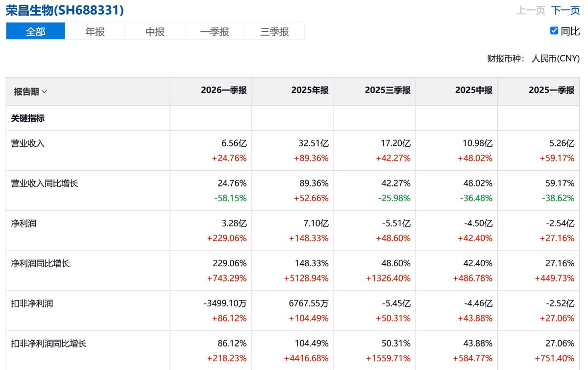The height and width of the screenshot is (370, 588).
Task: Click the 2025一季报 column header
Action: coord(551,91)
